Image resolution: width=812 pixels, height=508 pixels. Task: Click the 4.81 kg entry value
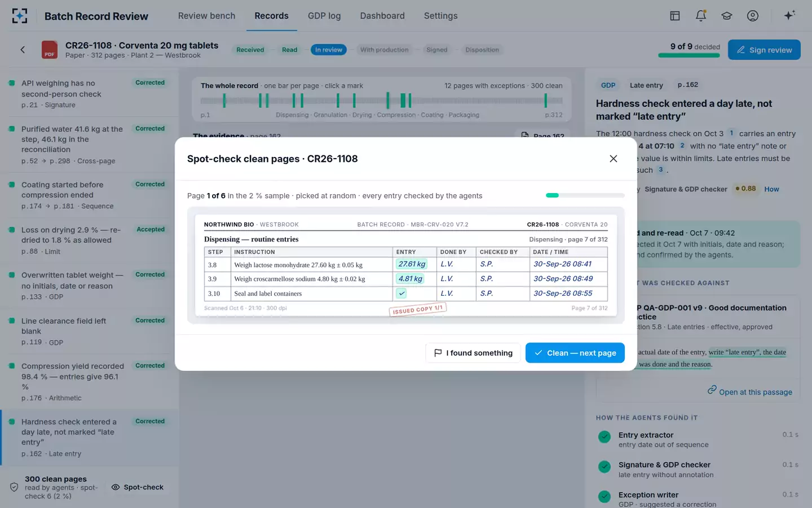point(410,279)
